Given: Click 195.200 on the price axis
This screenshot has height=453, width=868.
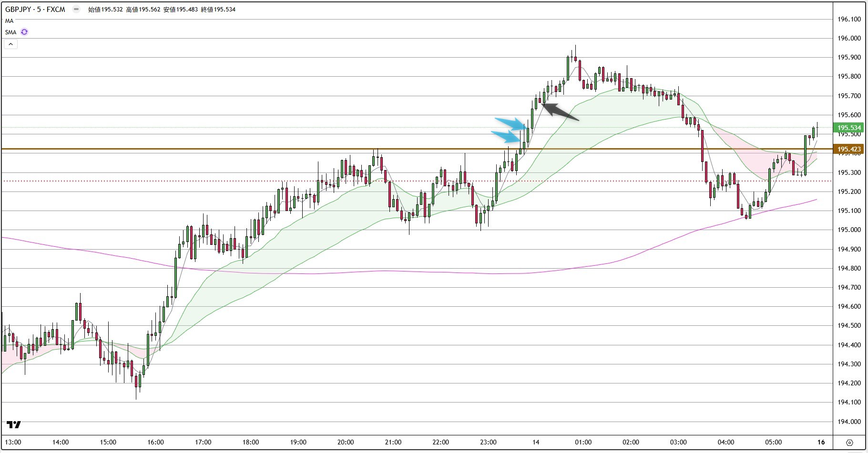Looking at the screenshot, I should (x=849, y=191).
